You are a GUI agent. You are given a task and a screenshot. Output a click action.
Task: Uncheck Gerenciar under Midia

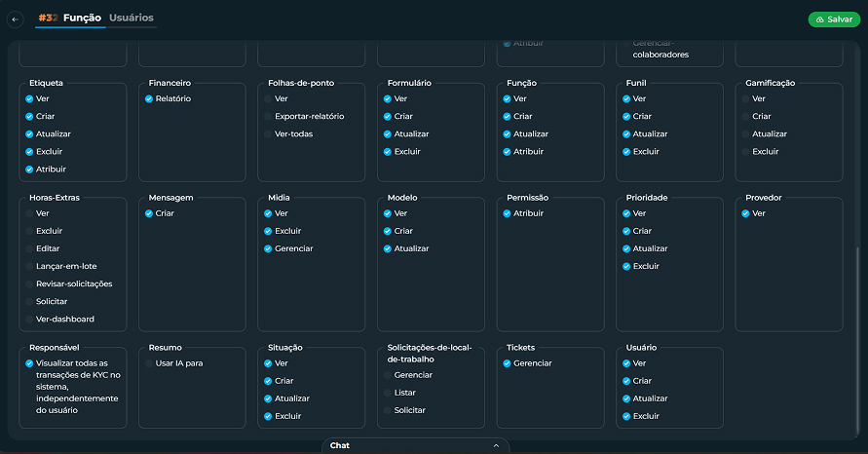268,249
